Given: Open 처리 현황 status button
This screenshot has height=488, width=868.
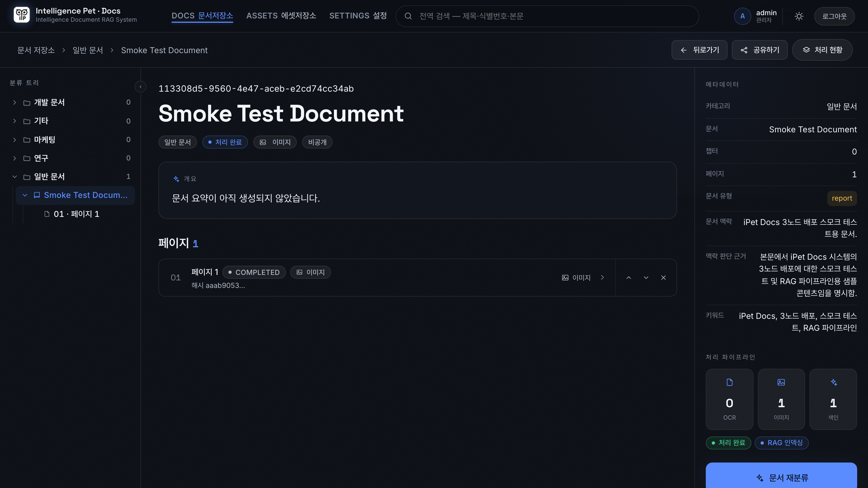Looking at the screenshot, I should [x=822, y=50].
